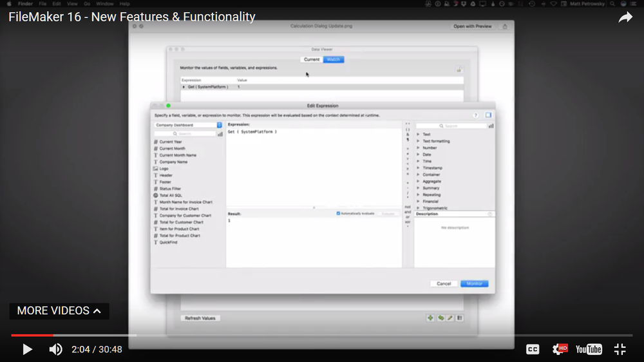
Task: Expand the Repeating functions category
Action: coord(418,195)
